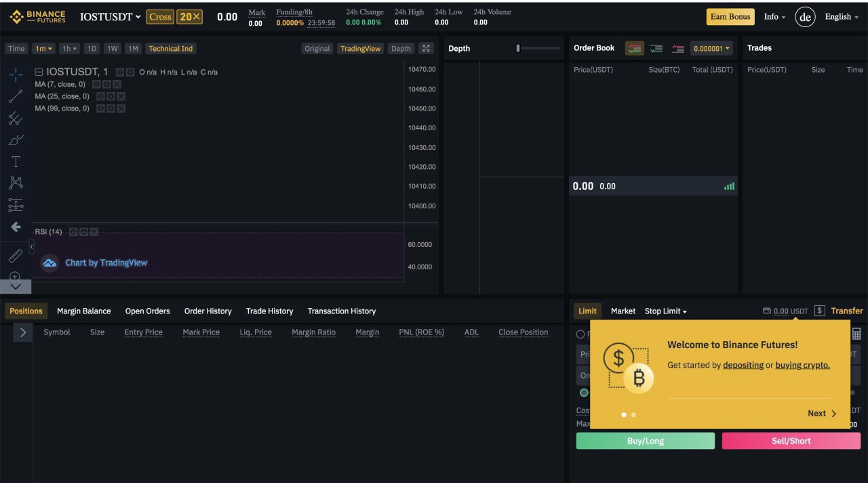Open order book precision 0.000001 dropdown

click(712, 48)
